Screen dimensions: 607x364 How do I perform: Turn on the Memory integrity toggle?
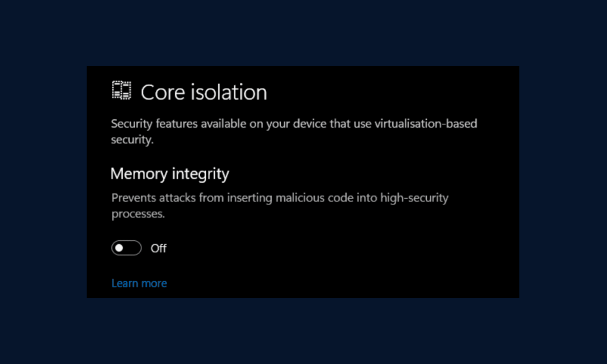(126, 248)
